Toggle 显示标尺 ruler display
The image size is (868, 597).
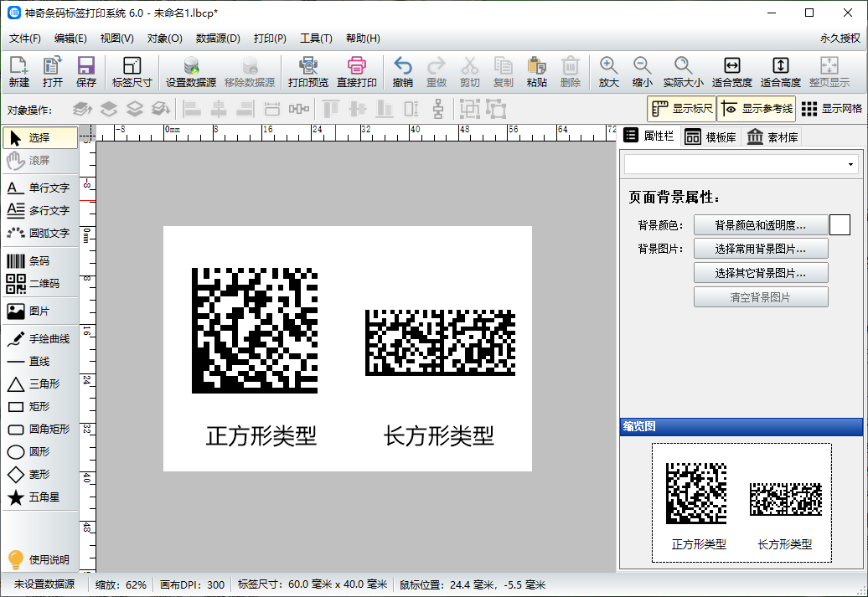(682, 109)
